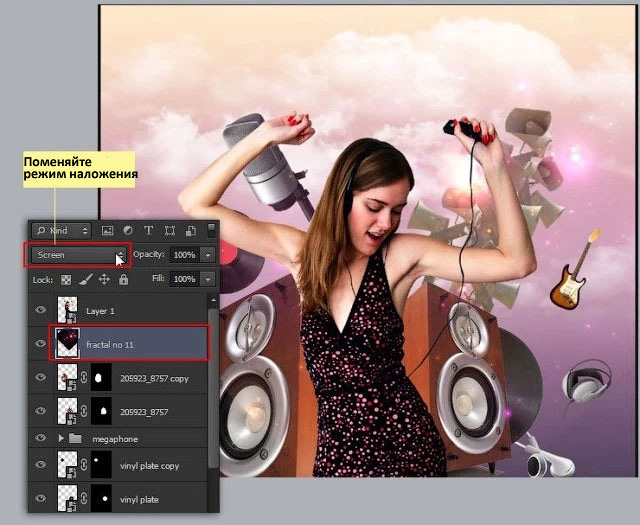Lock transparent pixels icon
The image size is (640, 525).
[x=66, y=280]
